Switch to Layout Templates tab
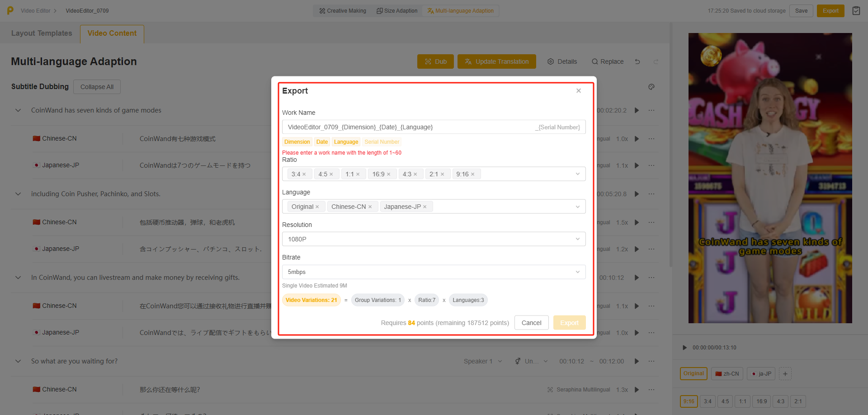 [x=42, y=33]
